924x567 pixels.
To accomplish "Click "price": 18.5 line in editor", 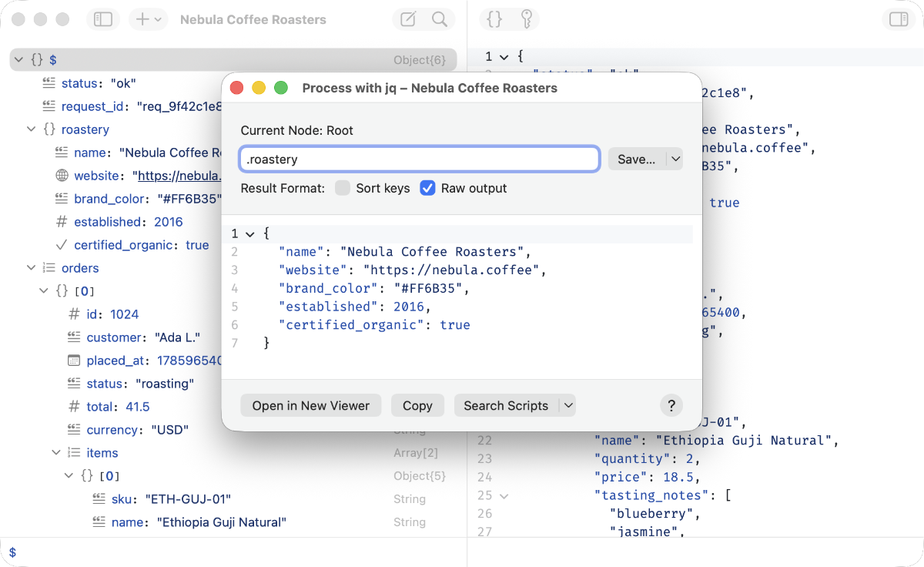I will [x=647, y=477].
